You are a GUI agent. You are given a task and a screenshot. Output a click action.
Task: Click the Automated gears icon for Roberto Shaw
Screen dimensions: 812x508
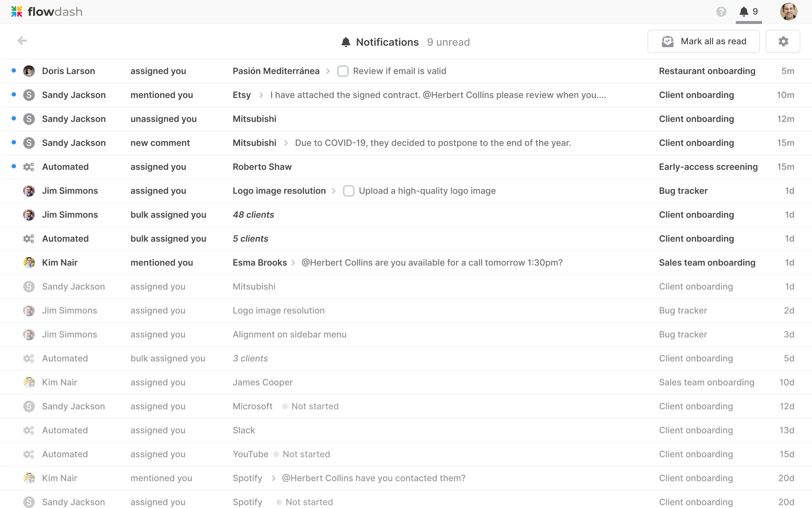[29, 167]
